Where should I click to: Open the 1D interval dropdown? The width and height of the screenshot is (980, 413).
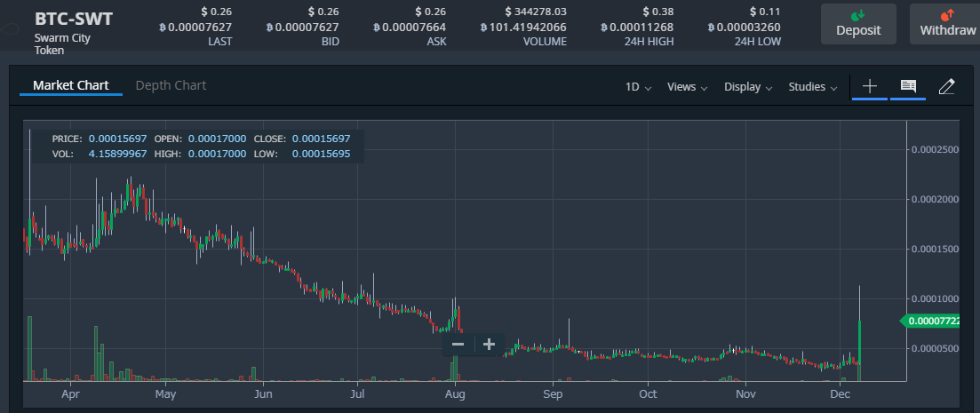click(x=638, y=87)
